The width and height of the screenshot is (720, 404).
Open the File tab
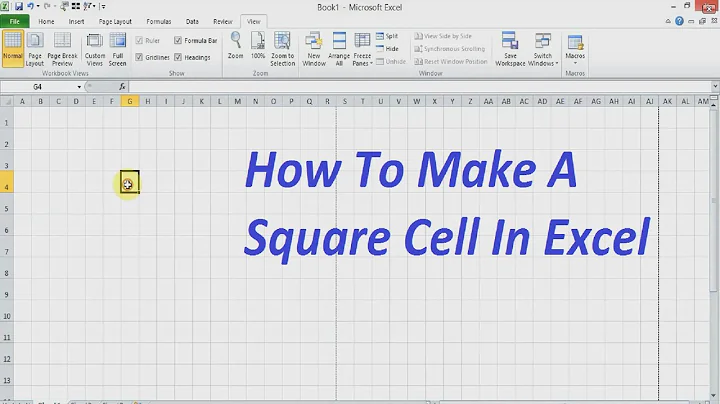(x=15, y=21)
